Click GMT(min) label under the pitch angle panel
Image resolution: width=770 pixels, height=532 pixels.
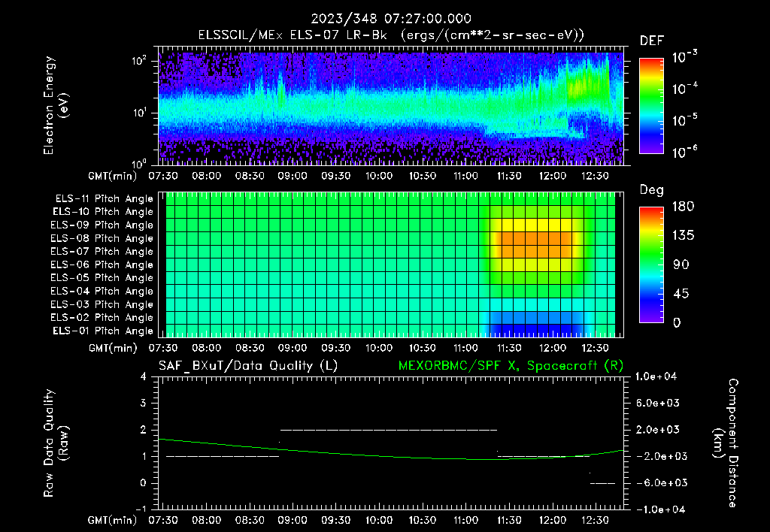pyautogui.click(x=113, y=348)
